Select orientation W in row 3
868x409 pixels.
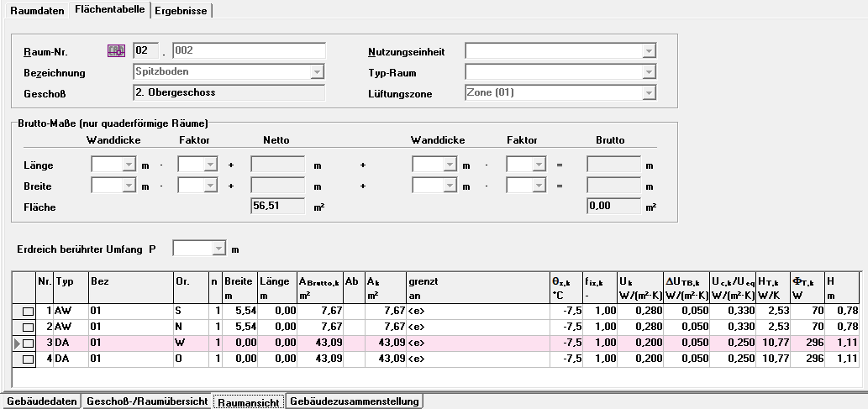[191, 343]
